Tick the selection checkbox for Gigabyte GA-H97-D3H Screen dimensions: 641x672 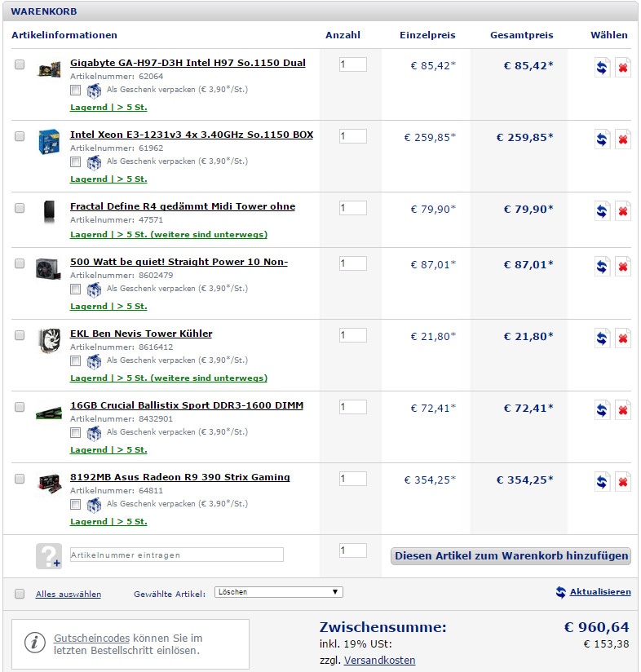coord(20,64)
